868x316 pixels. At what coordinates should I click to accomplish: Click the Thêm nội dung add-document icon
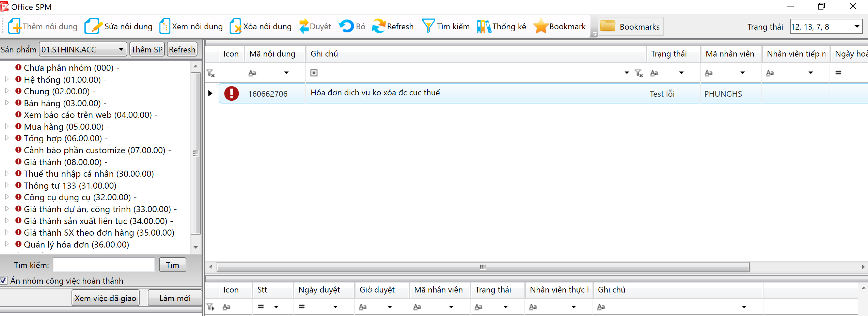point(15,26)
